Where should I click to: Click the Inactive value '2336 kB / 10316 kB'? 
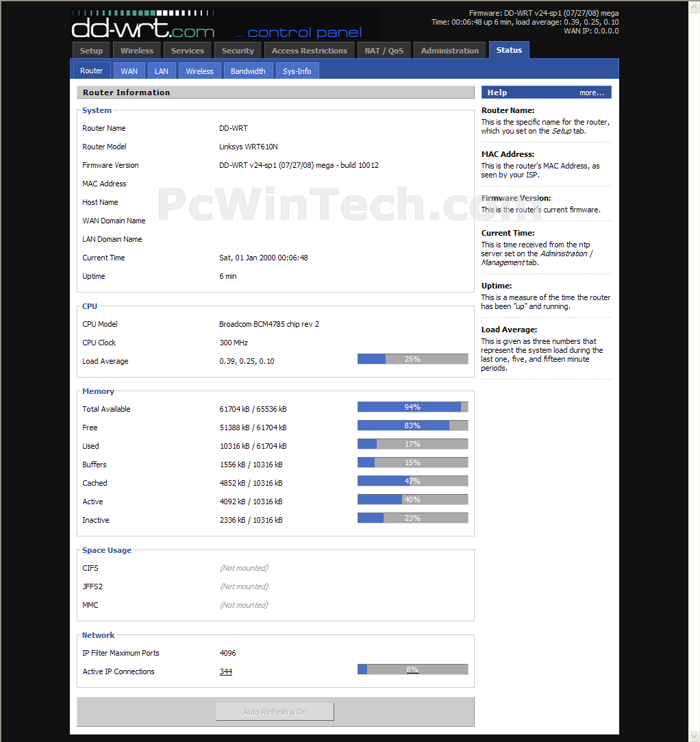click(251, 519)
